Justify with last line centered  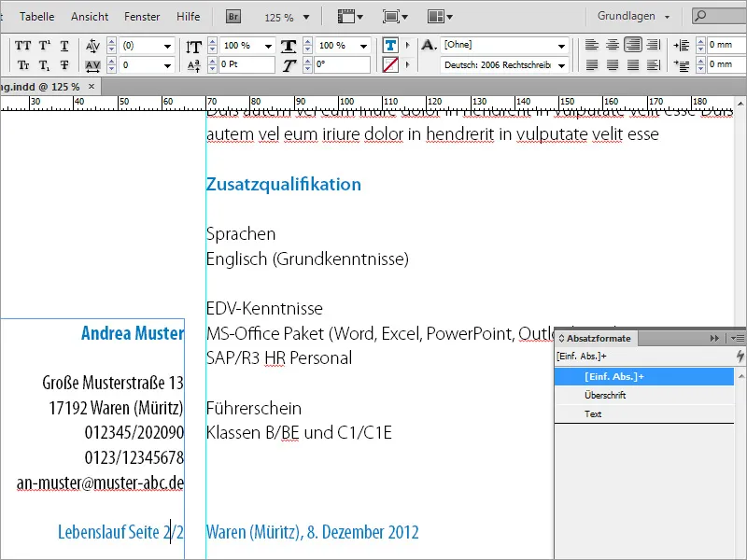coord(613,64)
